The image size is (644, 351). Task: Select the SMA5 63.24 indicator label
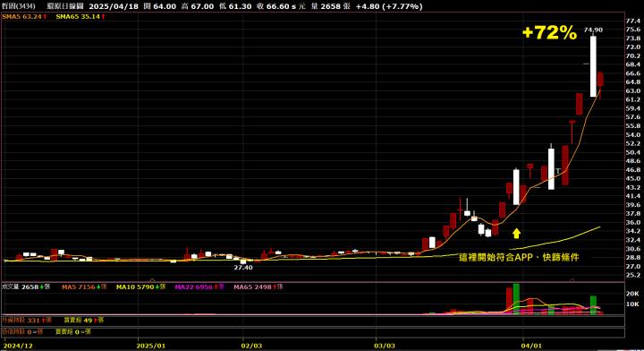pos(21,17)
